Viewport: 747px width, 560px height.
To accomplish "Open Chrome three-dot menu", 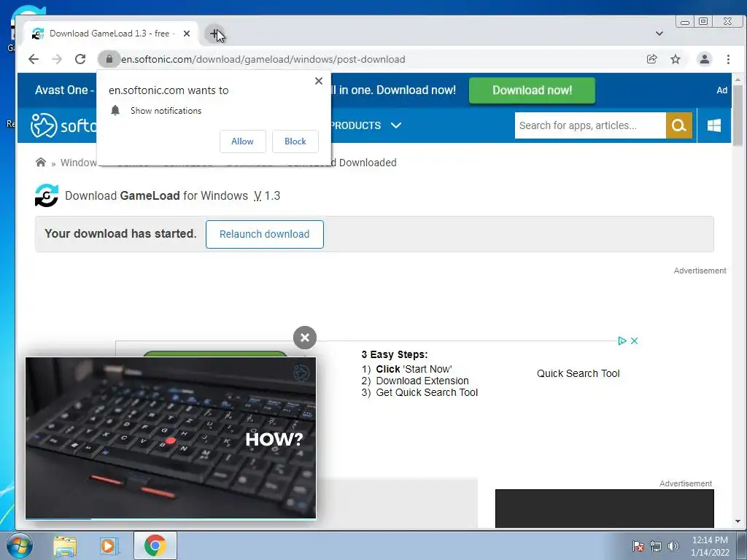I will pyautogui.click(x=728, y=59).
